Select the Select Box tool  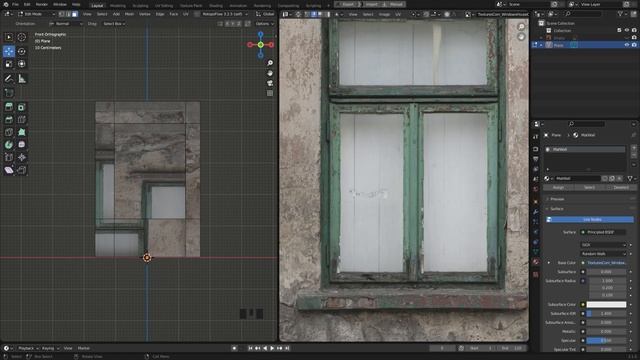tap(9, 37)
